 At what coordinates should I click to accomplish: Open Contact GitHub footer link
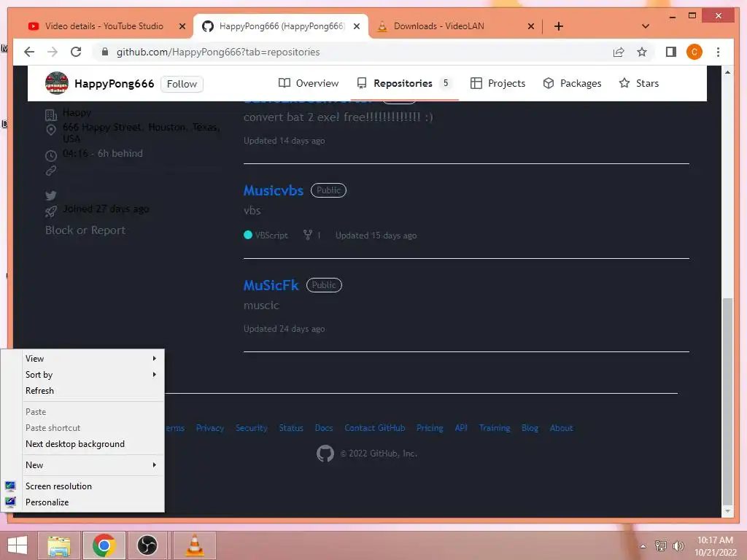(375, 428)
